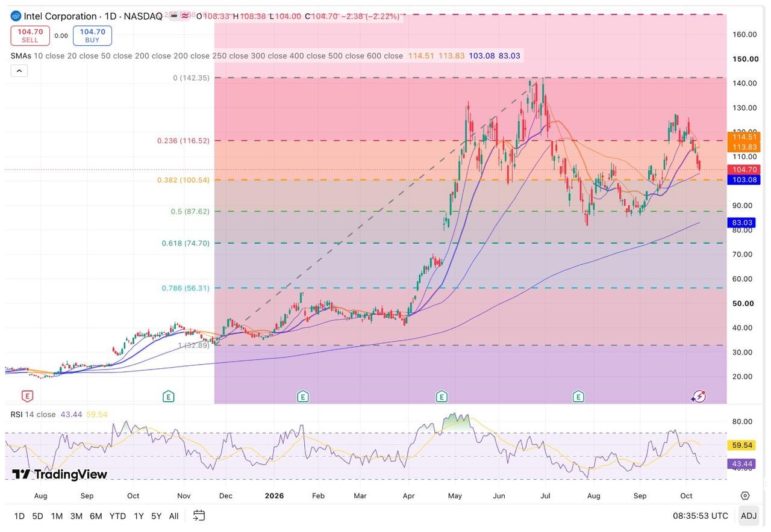Viewport: 771px width, 532px height.
Task: Click the 104.70 SELL button
Action: pyautogui.click(x=30, y=36)
